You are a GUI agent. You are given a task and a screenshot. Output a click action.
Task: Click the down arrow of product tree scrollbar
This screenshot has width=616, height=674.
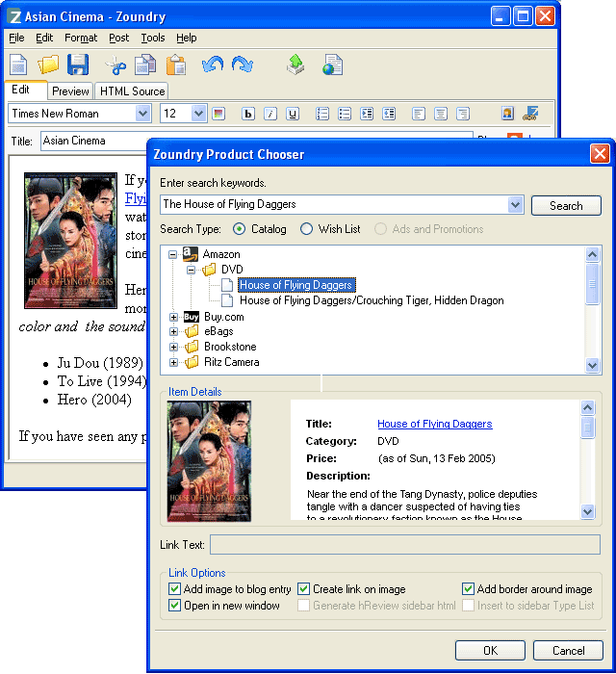tap(592, 366)
